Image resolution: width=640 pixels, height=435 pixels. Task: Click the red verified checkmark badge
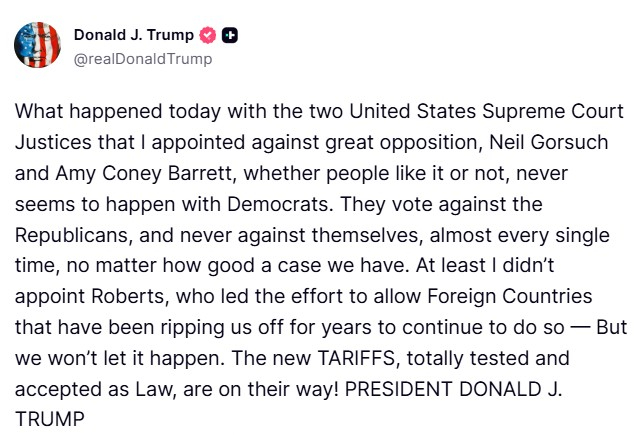208,35
